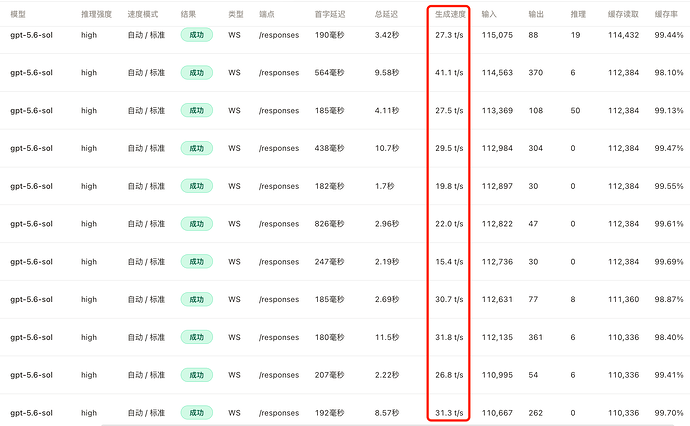Click the 41.1 t/s generation speed
Screen dimensions: 690x426
pos(449,73)
